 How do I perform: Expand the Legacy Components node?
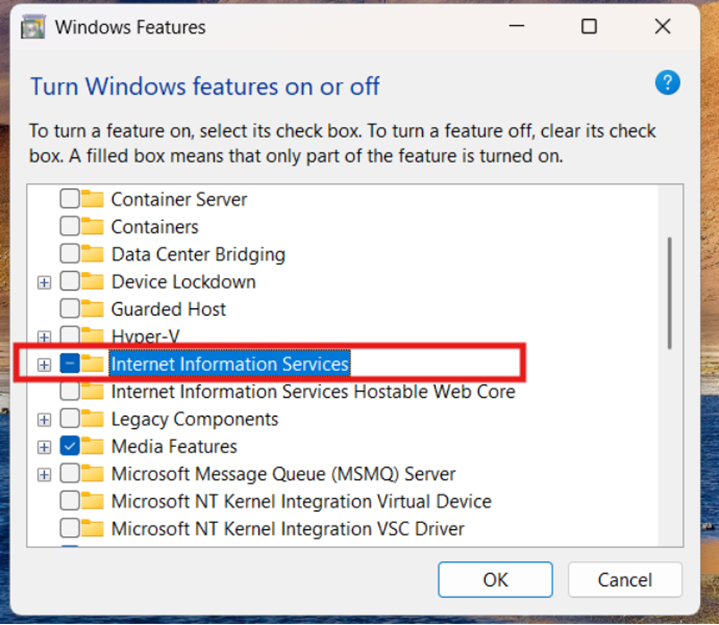tap(44, 420)
